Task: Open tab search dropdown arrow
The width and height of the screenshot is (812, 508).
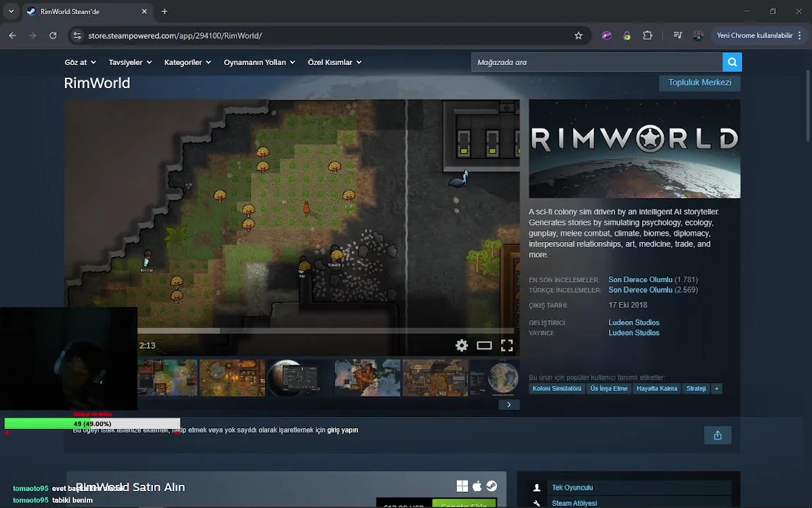Action: (11, 11)
